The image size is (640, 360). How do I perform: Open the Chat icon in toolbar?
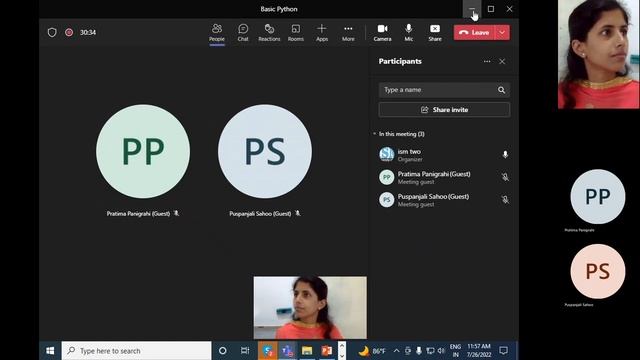pyautogui.click(x=243, y=33)
